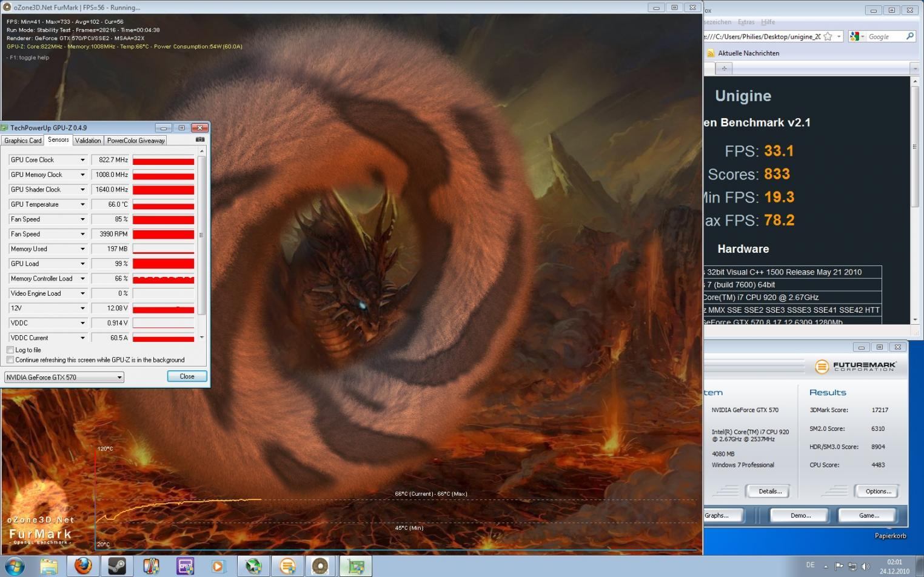The height and width of the screenshot is (577, 924).
Task: Open the GPU Shader Clock sensor dropdown
Action: click(82, 190)
